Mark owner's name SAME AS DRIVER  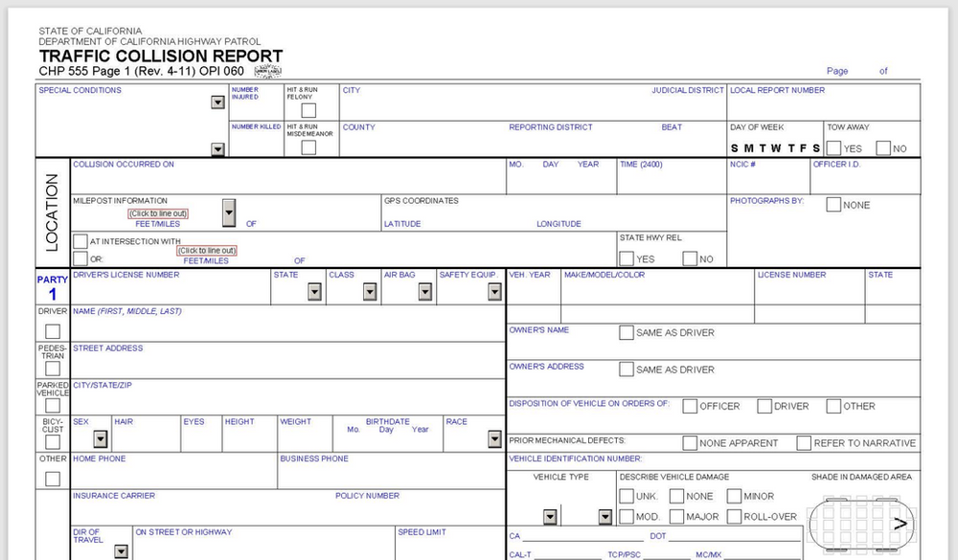627,333
